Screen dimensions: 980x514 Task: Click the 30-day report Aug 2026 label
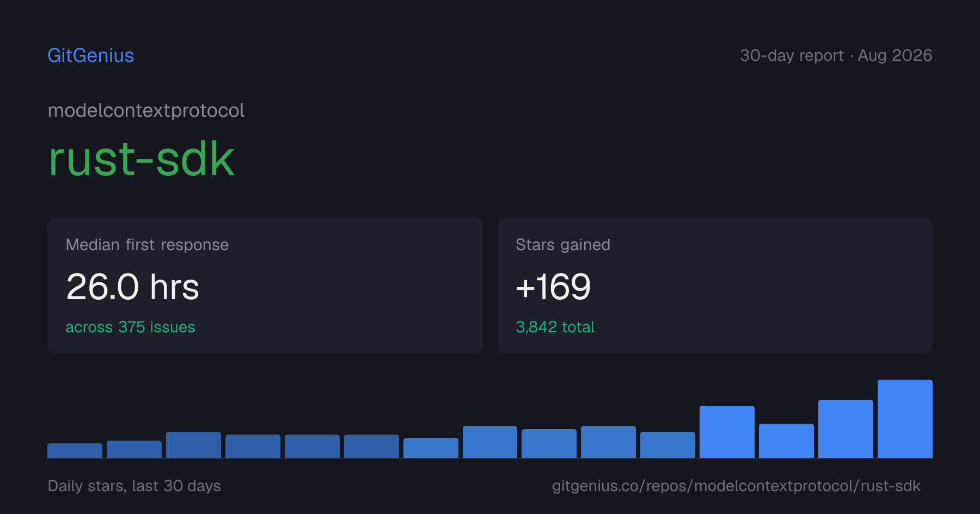click(836, 55)
